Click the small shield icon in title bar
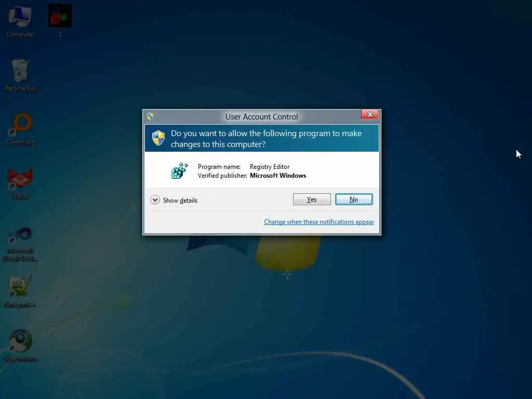The height and width of the screenshot is (399, 532). coord(150,116)
